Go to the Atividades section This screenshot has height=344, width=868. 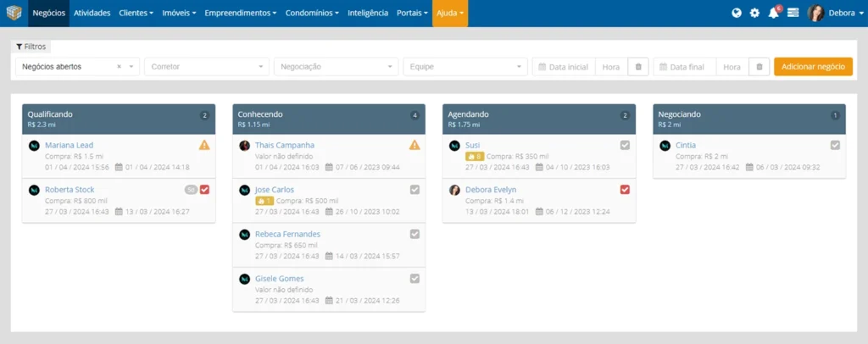pos(92,14)
